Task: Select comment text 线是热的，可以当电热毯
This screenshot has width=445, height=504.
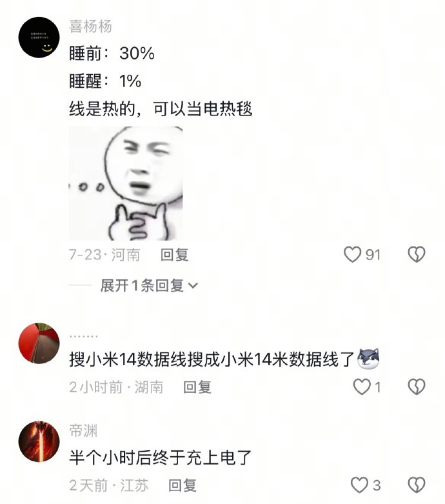Action: point(161,109)
